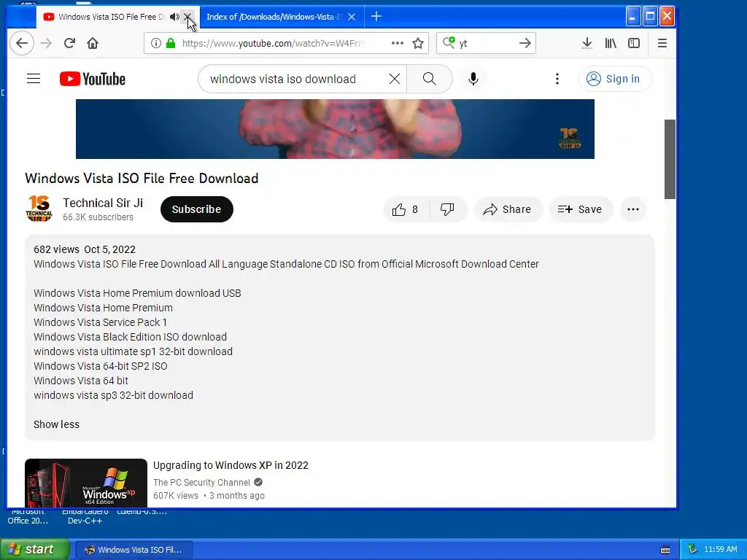Click the network tray icon near clock
This screenshot has width=747, height=560.
click(692, 550)
